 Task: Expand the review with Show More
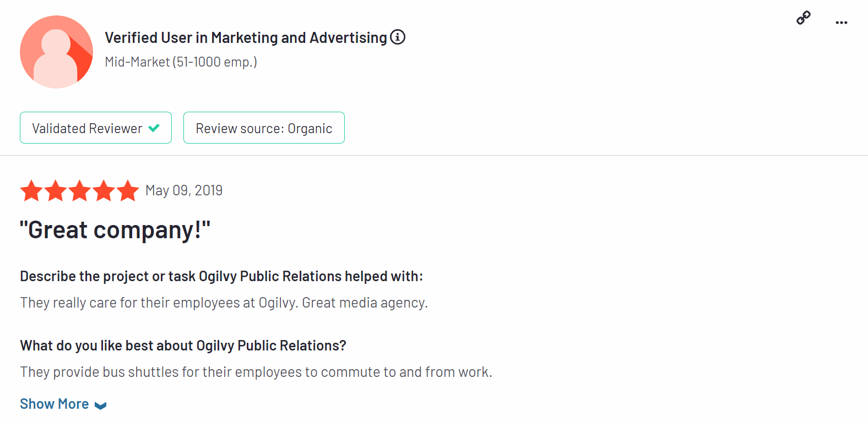[55, 404]
